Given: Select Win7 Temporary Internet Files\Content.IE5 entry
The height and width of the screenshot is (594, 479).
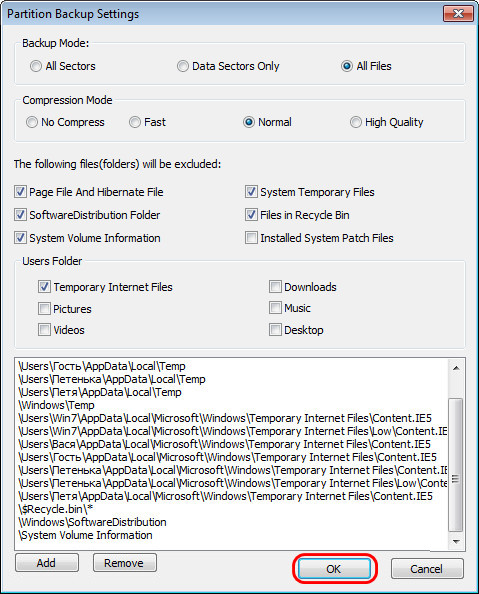Looking at the screenshot, I should [225, 418].
